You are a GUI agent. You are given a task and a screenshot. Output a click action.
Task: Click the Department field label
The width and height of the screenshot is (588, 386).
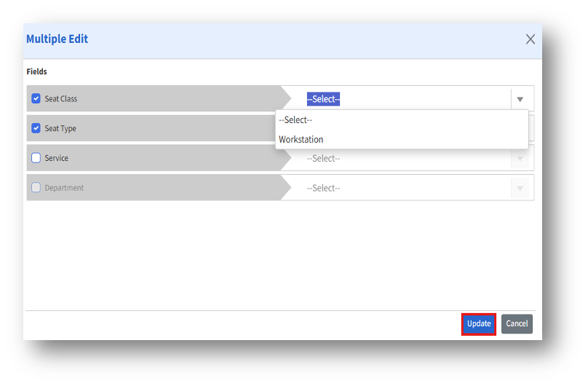click(x=64, y=188)
